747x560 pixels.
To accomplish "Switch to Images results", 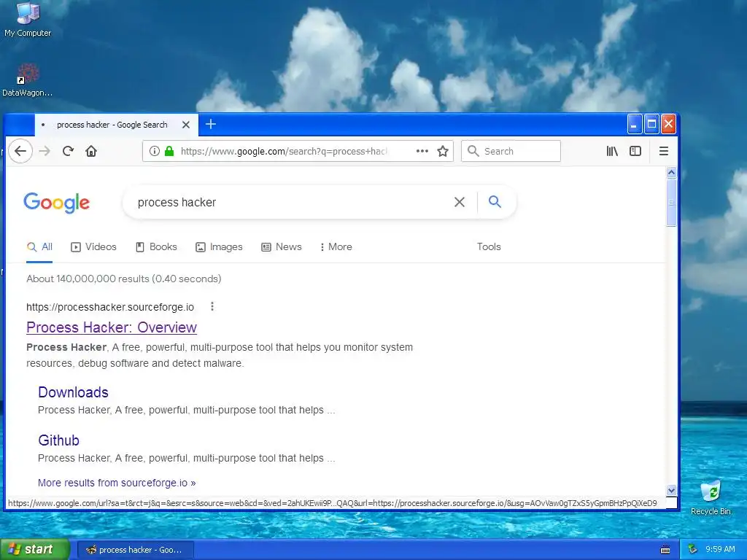I will pos(219,247).
